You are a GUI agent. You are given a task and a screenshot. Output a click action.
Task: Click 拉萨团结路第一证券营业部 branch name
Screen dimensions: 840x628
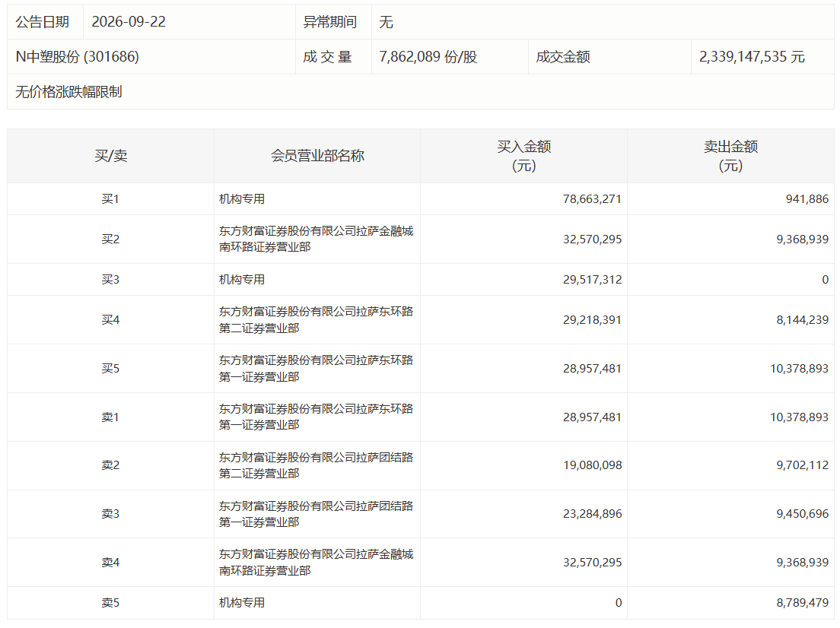(316, 514)
